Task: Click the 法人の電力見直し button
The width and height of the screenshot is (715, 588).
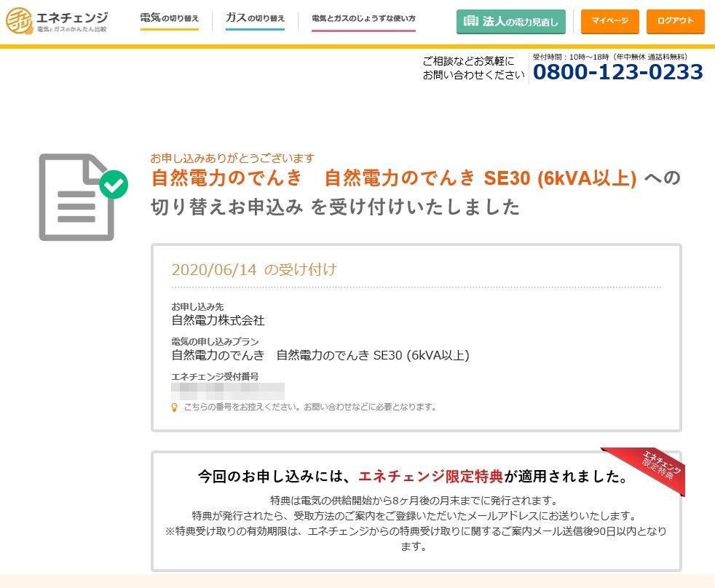Action: tap(510, 21)
